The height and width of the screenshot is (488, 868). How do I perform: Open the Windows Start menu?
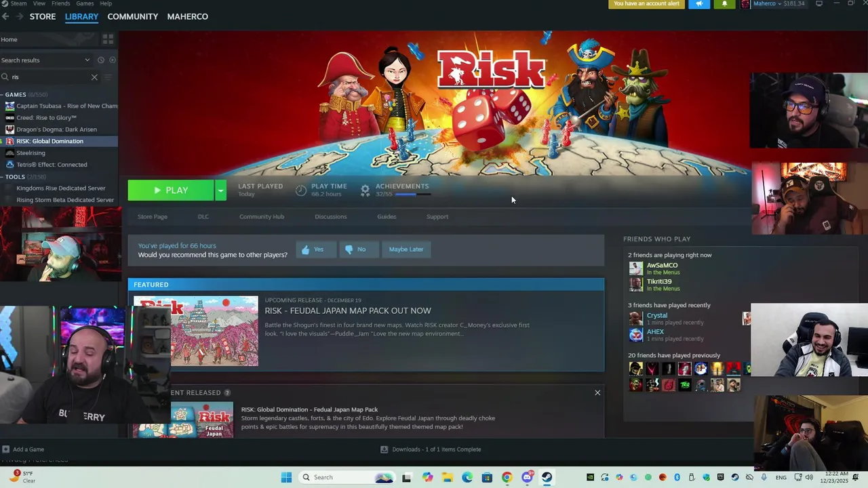[x=286, y=477]
